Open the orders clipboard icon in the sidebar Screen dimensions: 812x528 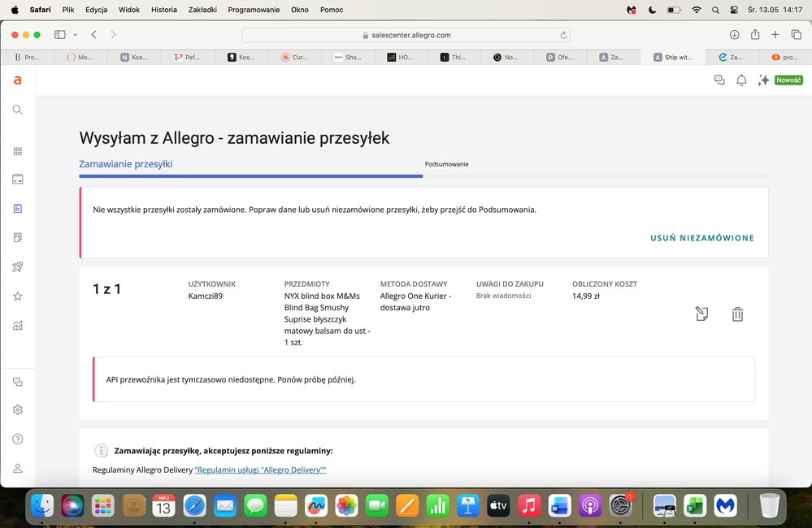(x=18, y=208)
